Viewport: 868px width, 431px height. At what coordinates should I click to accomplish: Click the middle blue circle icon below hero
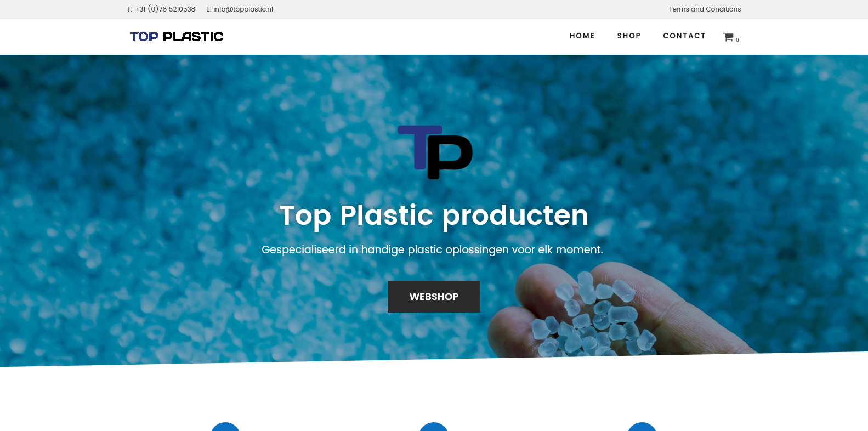pyautogui.click(x=434, y=427)
